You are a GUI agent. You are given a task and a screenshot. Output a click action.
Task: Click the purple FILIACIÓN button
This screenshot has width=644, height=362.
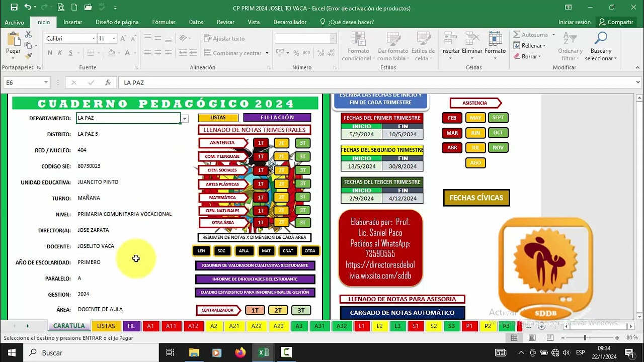[x=277, y=117]
